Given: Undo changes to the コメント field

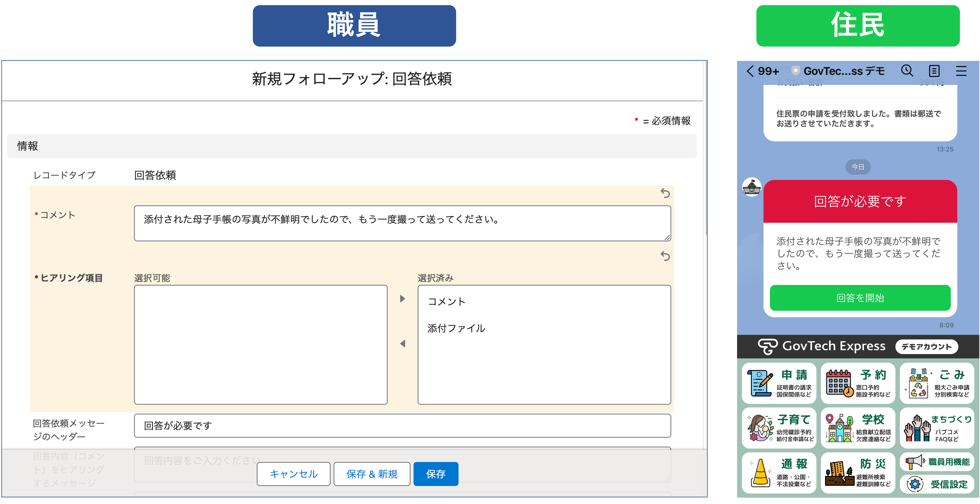Looking at the screenshot, I should point(665,193).
